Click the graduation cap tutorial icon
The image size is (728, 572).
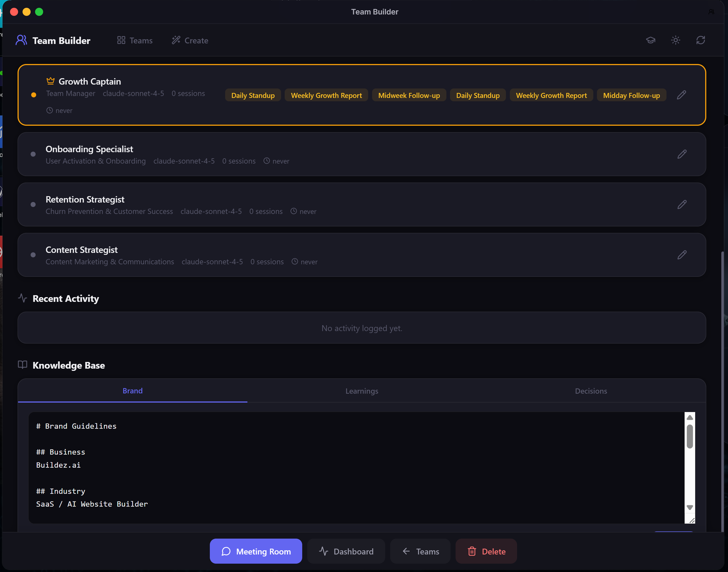pos(650,41)
